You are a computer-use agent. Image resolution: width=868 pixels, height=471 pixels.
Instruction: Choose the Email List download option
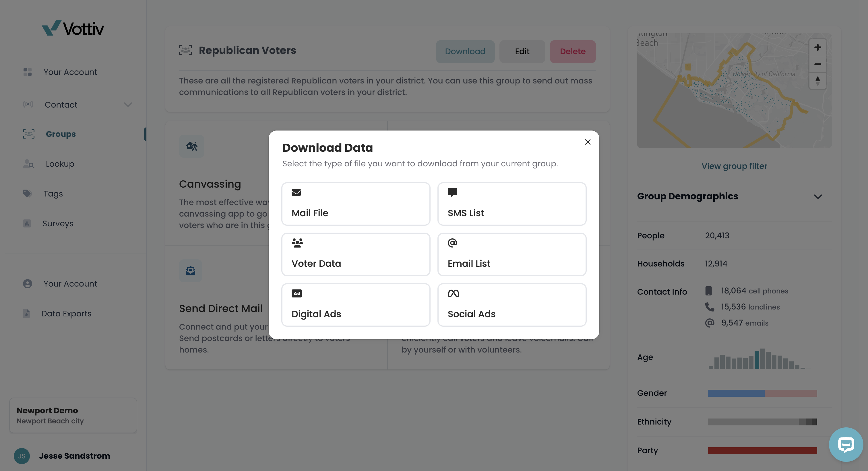pos(512,254)
